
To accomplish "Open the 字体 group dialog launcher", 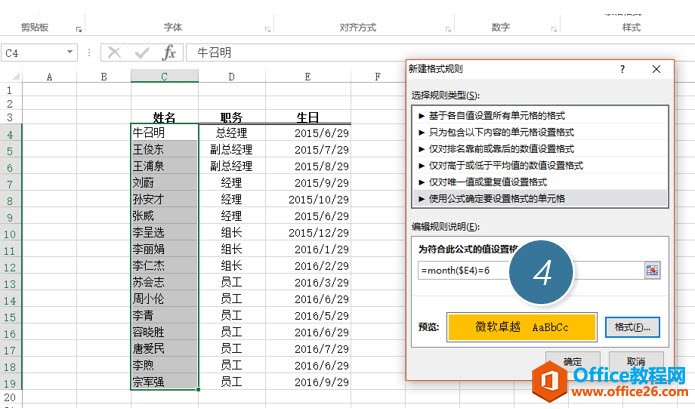I will coord(268,29).
